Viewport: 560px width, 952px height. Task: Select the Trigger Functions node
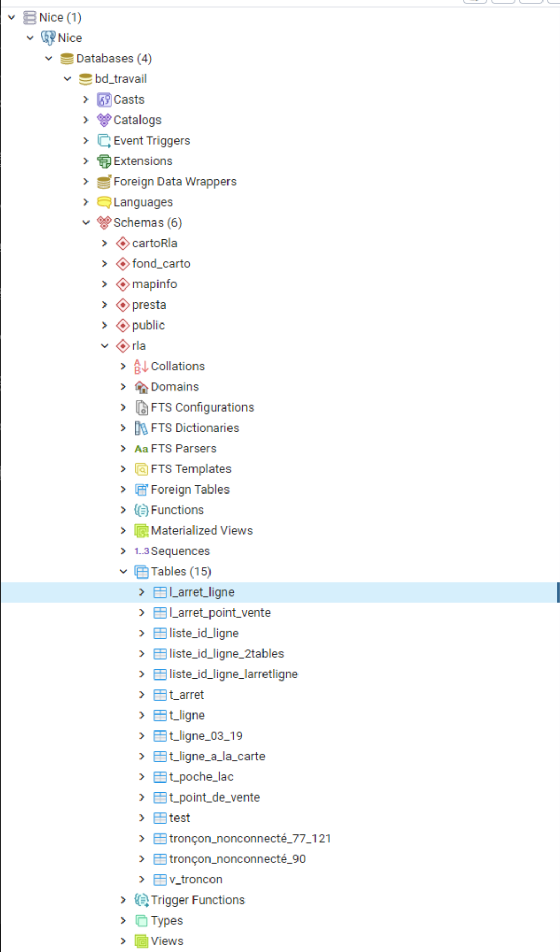198,900
